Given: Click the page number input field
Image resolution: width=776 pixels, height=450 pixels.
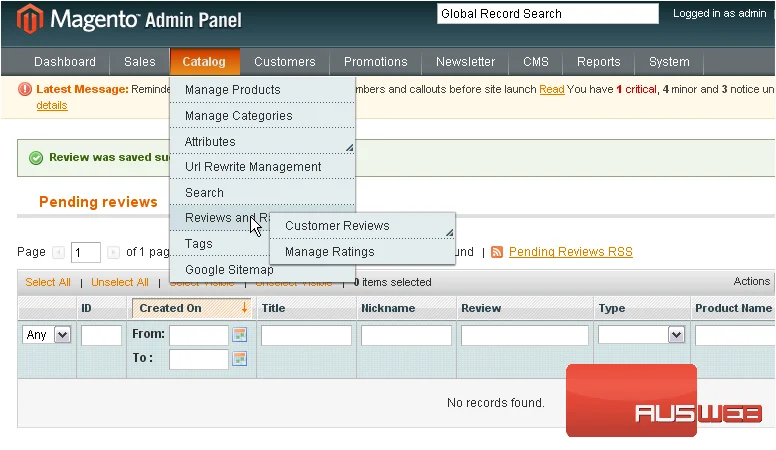Looking at the screenshot, I should tap(86, 252).
